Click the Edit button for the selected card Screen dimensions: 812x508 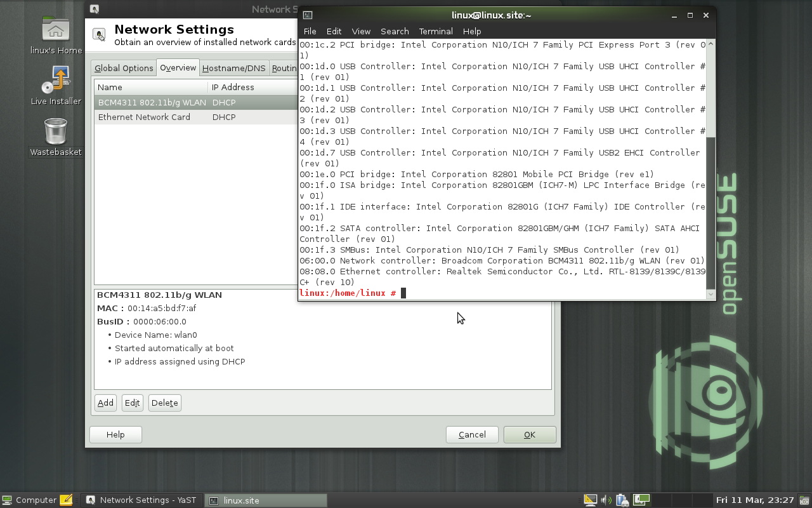[133, 403]
